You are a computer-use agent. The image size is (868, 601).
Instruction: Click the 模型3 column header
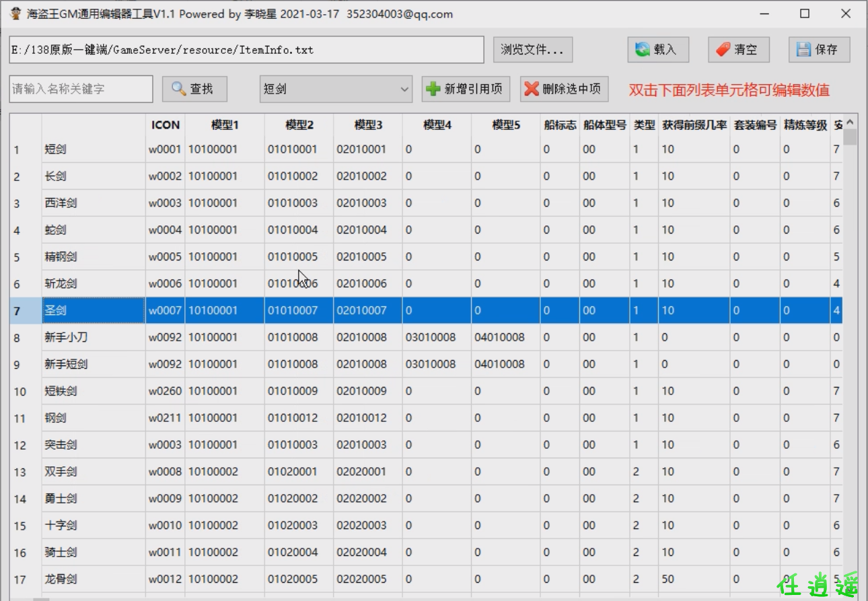point(368,125)
